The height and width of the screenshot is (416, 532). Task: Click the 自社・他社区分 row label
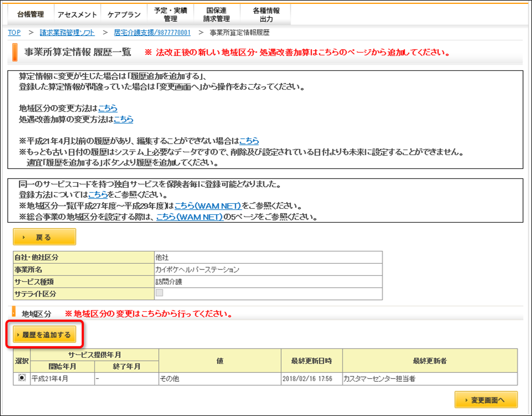[x=84, y=258]
